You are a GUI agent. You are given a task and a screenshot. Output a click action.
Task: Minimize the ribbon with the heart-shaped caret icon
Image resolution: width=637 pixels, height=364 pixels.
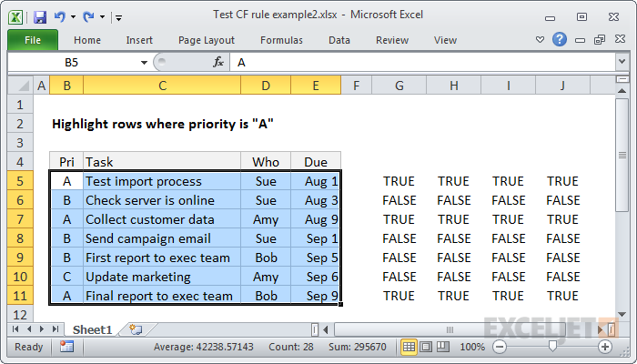coord(540,40)
